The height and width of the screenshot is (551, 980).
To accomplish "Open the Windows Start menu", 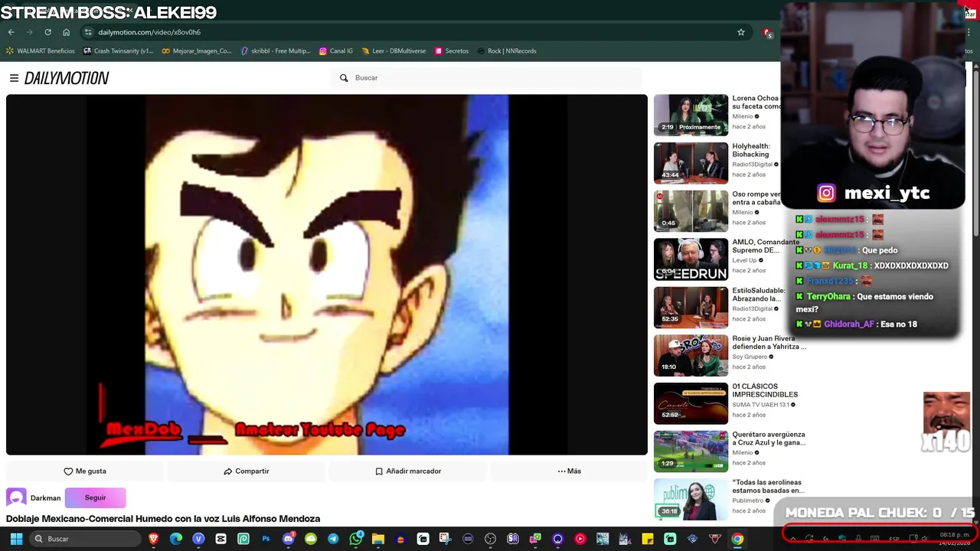I will coord(16,539).
